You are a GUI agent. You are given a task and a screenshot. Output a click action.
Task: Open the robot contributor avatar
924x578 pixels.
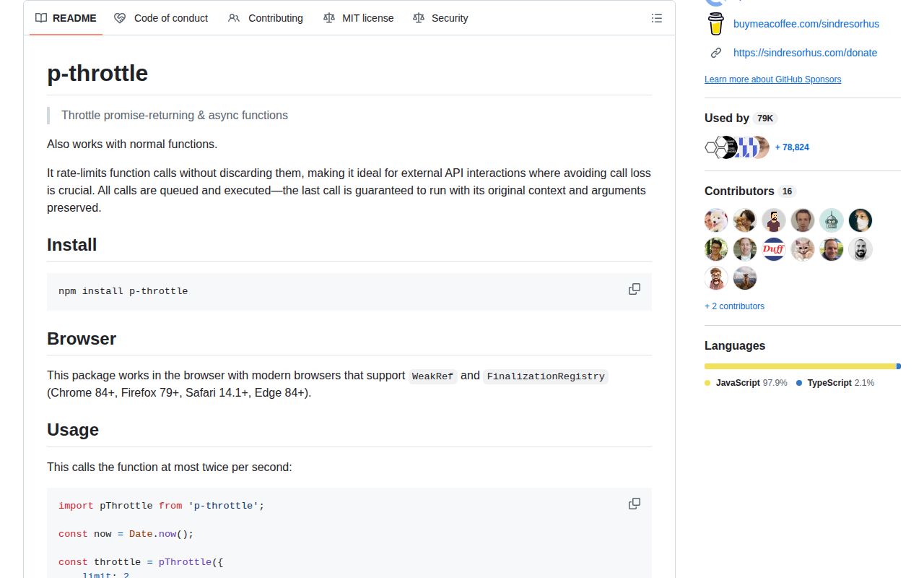tap(832, 220)
